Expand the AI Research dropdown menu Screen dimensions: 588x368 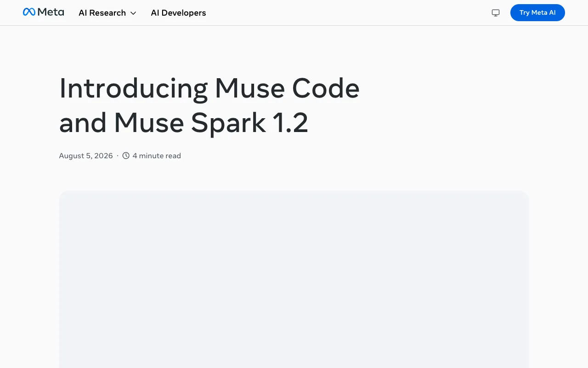pos(107,13)
